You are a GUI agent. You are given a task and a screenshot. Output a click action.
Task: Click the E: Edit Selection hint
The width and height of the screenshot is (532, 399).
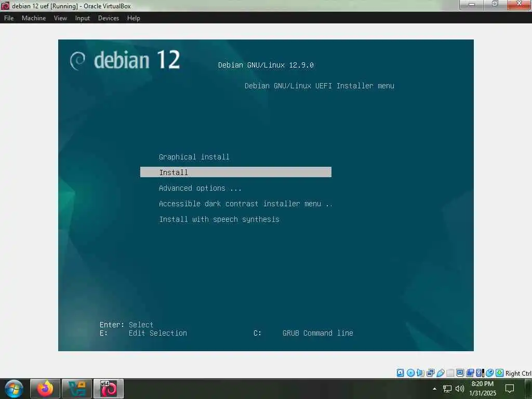[x=143, y=333]
